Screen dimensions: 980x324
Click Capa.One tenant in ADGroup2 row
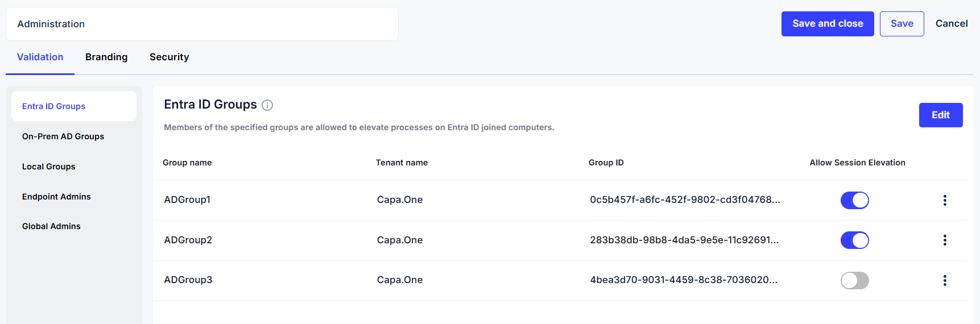(x=400, y=240)
